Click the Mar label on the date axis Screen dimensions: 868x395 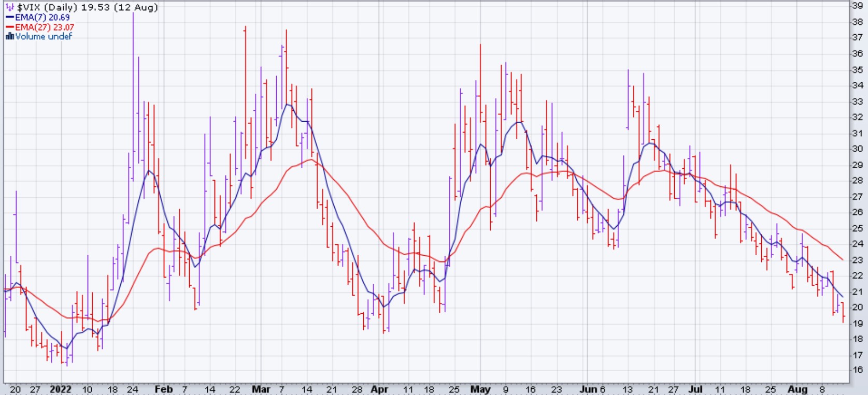click(x=261, y=389)
